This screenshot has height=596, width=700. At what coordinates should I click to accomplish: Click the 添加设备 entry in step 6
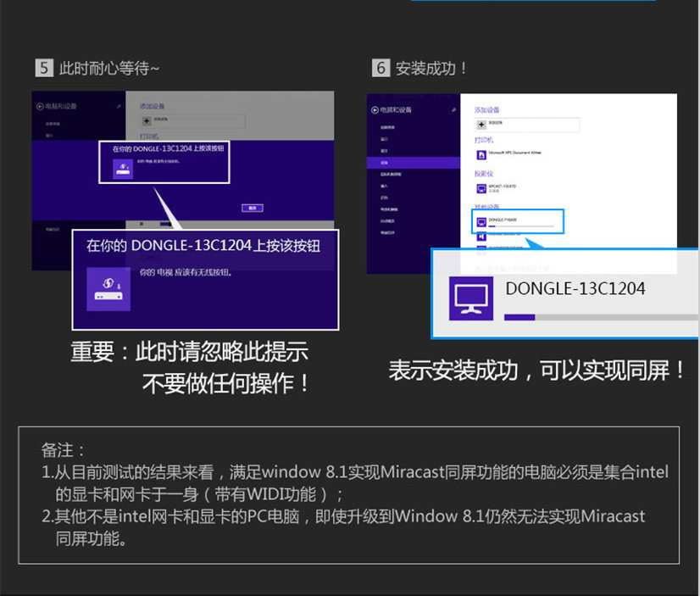488,110
